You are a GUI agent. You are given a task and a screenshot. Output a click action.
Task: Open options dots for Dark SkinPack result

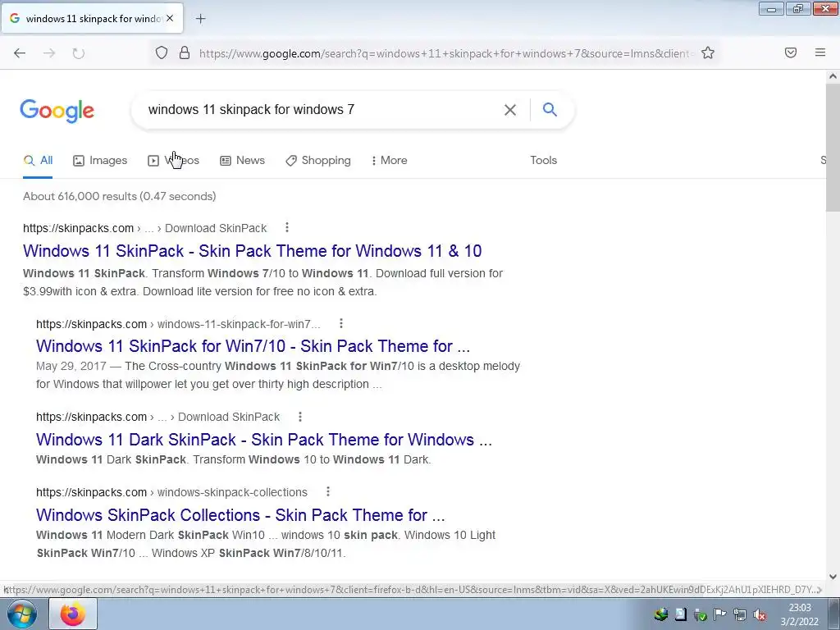pos(300,416)
